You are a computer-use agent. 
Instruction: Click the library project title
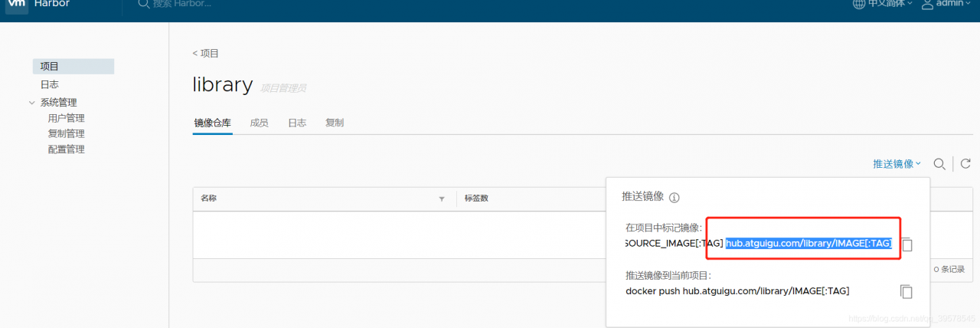click(222, 84)
